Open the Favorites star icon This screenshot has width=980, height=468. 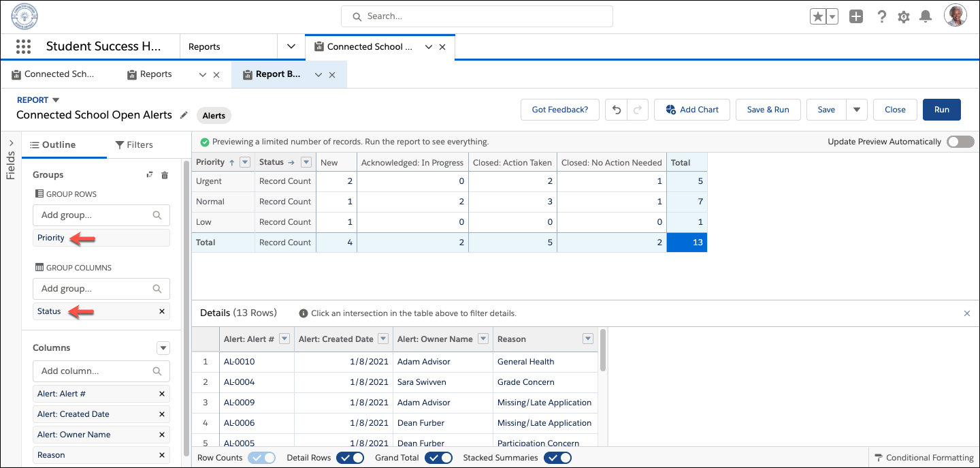(x=817, y=17)
